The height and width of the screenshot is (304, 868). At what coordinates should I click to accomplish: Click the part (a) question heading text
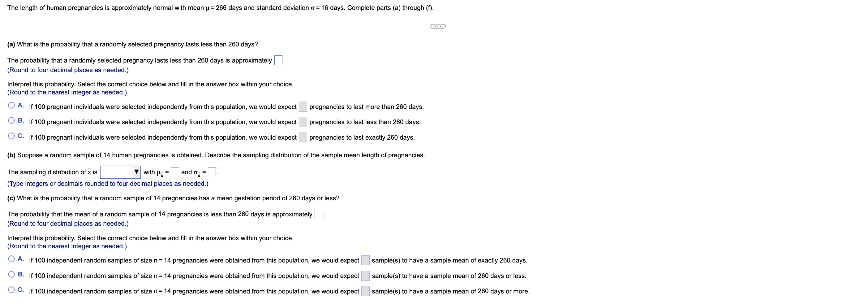click(132, 45)
